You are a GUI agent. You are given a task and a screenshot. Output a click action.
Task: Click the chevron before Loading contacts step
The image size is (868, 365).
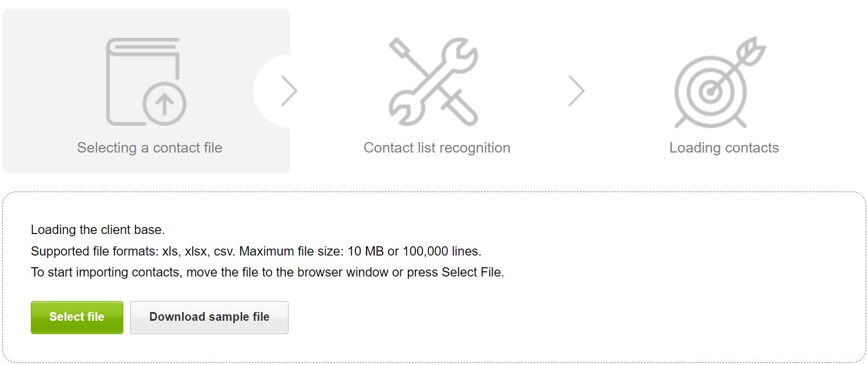[x=576, y=91]
